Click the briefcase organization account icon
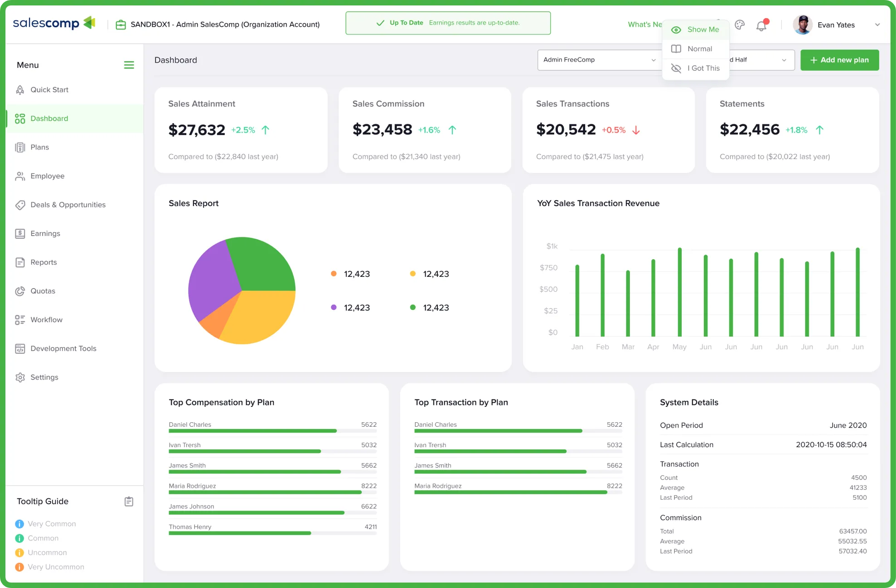The height and width of the screenshot is (588, 896). 121,24
